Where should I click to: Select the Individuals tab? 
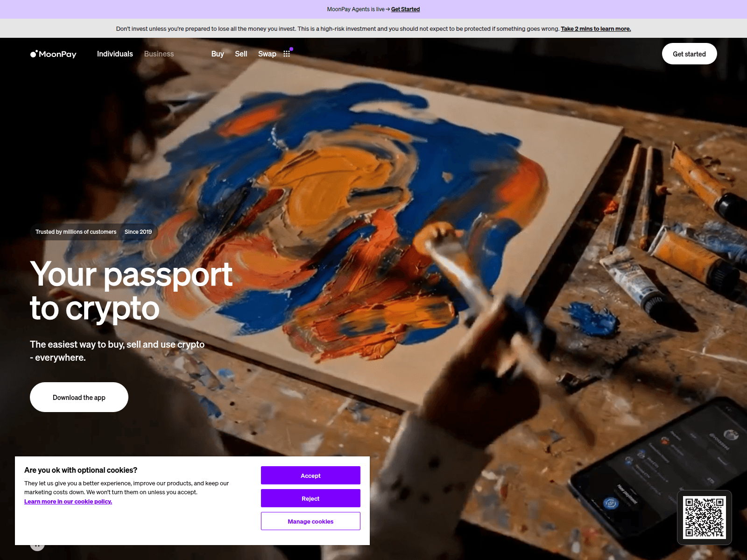click(115, 54)
